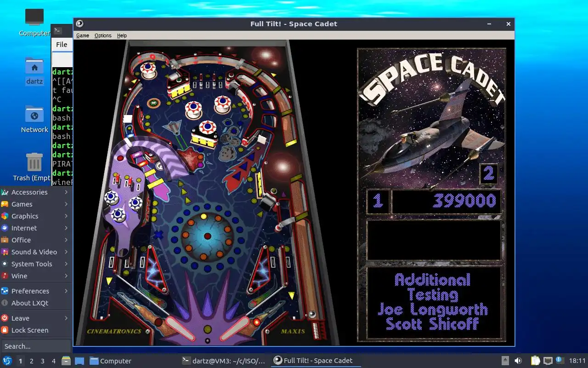Viewport: 588px width, 368px height.
Task: Switch to virtual desktop 3
Action: tap(42, 361)
